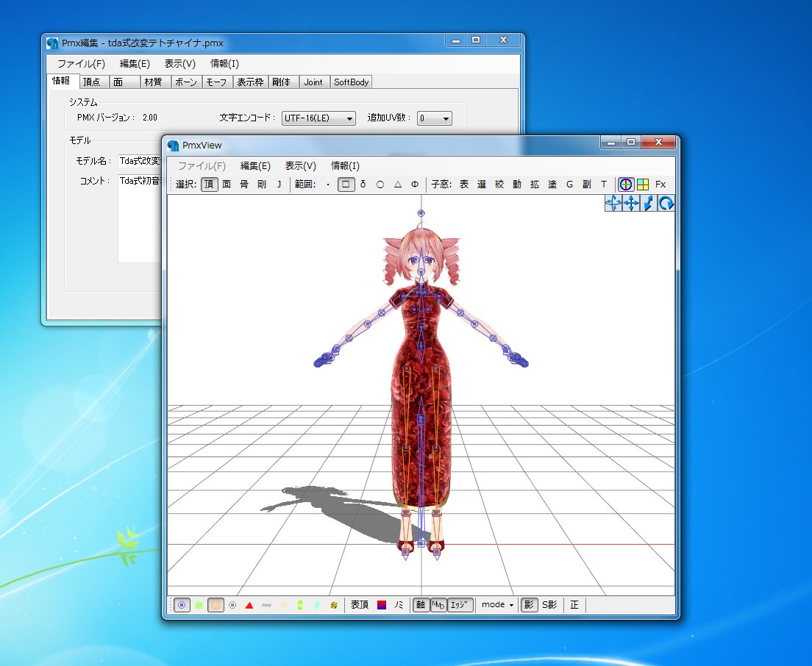
Task: Open the 追加UV数 dropdown
Action: tap(435, 118)
